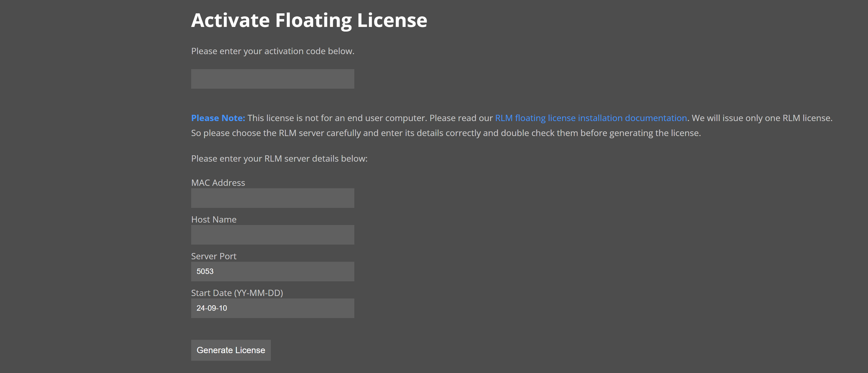Select the date value under Start Date label

point(272,308)
